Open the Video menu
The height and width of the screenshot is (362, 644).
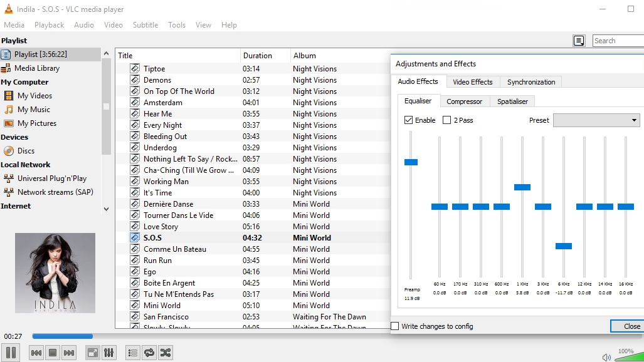click(113, 25)
